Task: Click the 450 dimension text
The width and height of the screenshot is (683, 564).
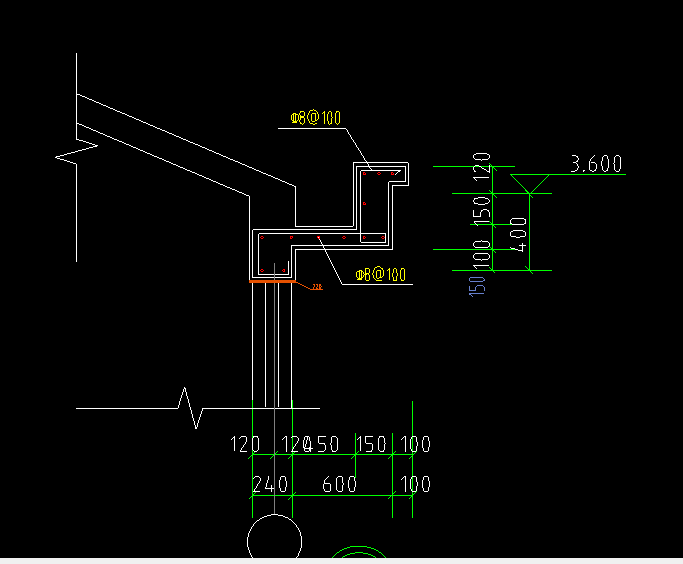Action: [x=321, y=445]
